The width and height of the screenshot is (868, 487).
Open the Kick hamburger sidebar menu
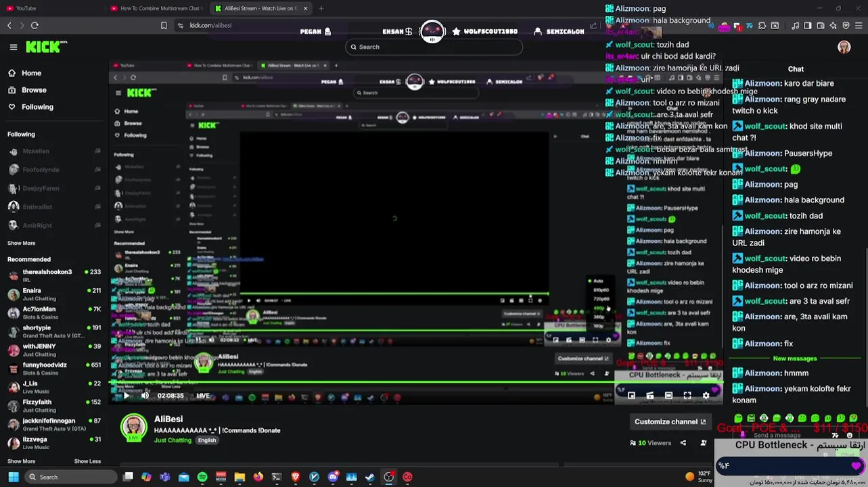tap(14, 47)
